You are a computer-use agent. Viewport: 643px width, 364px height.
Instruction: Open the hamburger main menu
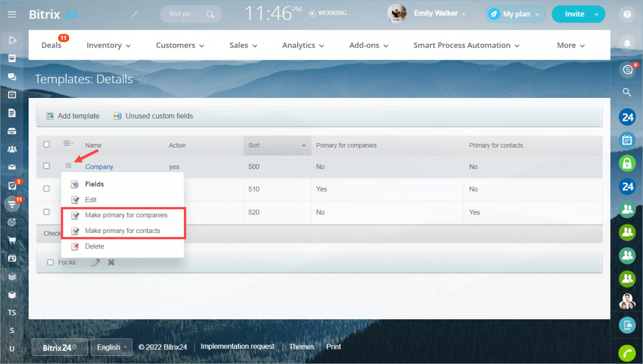pyautogui.click(x=12, y=14)
